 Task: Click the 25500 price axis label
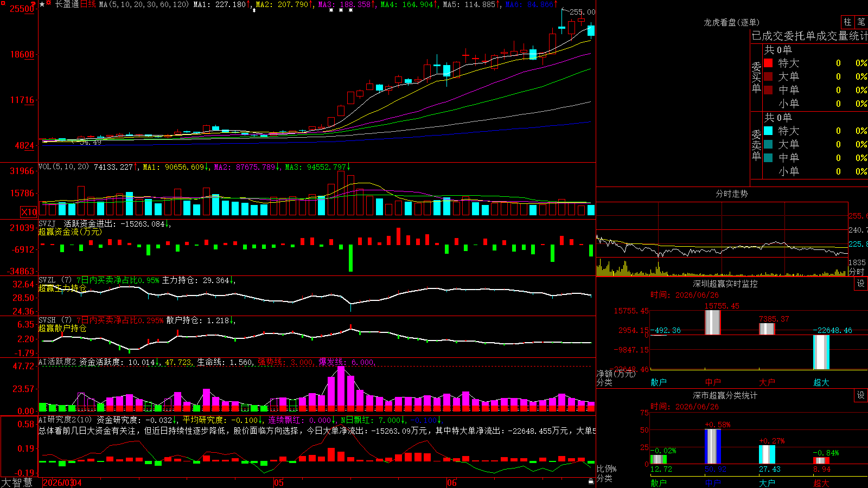pyautogui.click(x=22, y=9)
